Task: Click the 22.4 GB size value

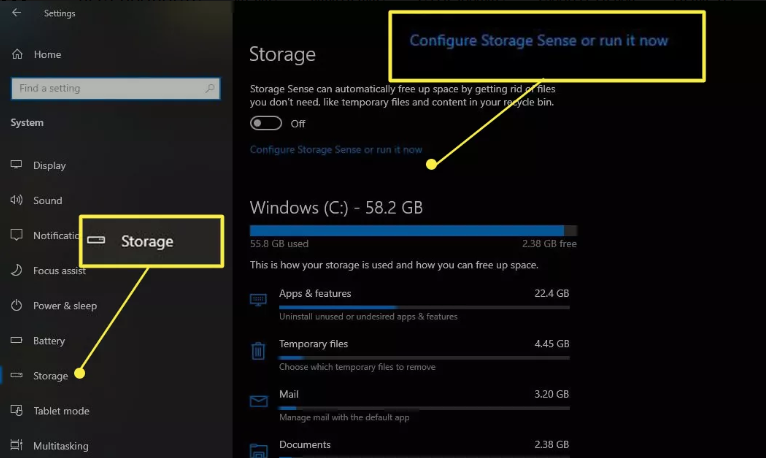Action: [x=552, y=293]
